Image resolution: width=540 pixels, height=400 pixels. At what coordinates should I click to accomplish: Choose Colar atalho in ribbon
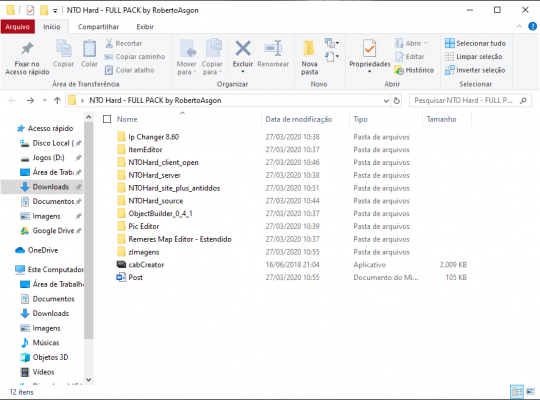(x=129, y=70)
